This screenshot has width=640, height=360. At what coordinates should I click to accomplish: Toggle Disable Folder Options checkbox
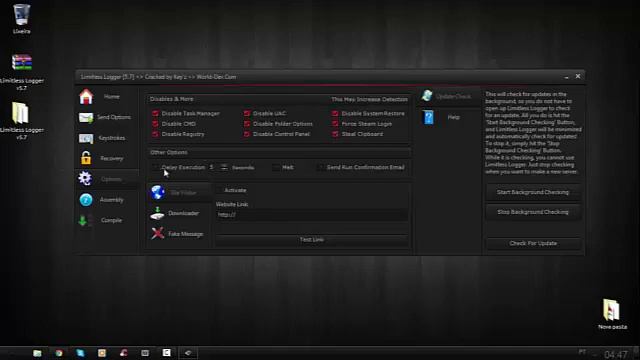pos(247,124)
